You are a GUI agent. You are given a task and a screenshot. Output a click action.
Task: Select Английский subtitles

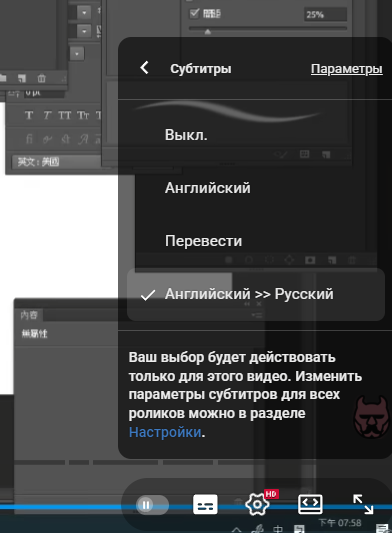point(207,188)
